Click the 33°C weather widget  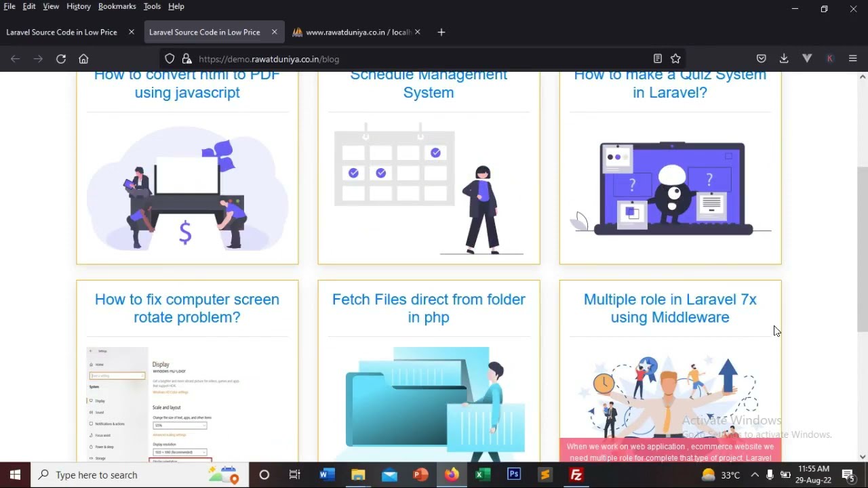click(721, 474)
